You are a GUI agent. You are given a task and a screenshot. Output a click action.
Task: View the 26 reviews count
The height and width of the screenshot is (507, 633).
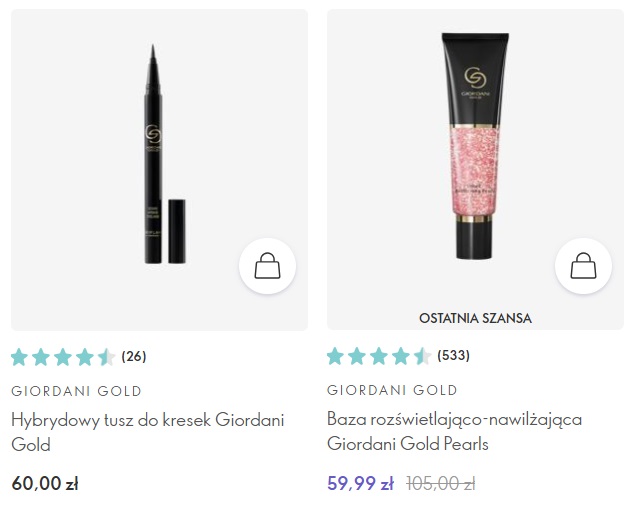134,356
